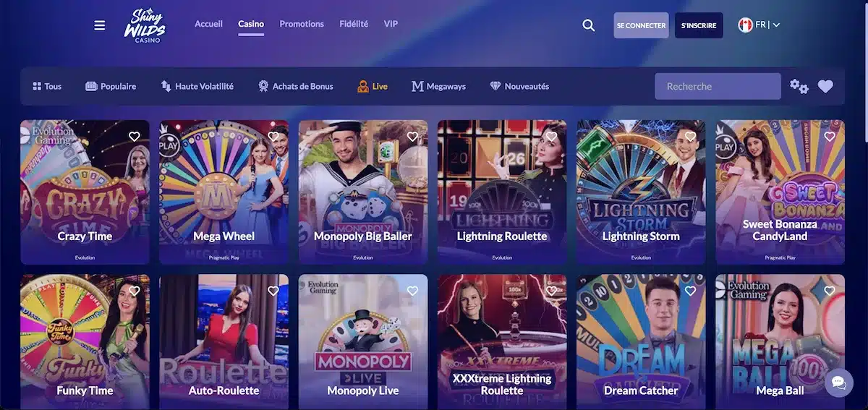Focus the Recherche game search field
This screenshot has width=868, height=410.
coord(718,86)
